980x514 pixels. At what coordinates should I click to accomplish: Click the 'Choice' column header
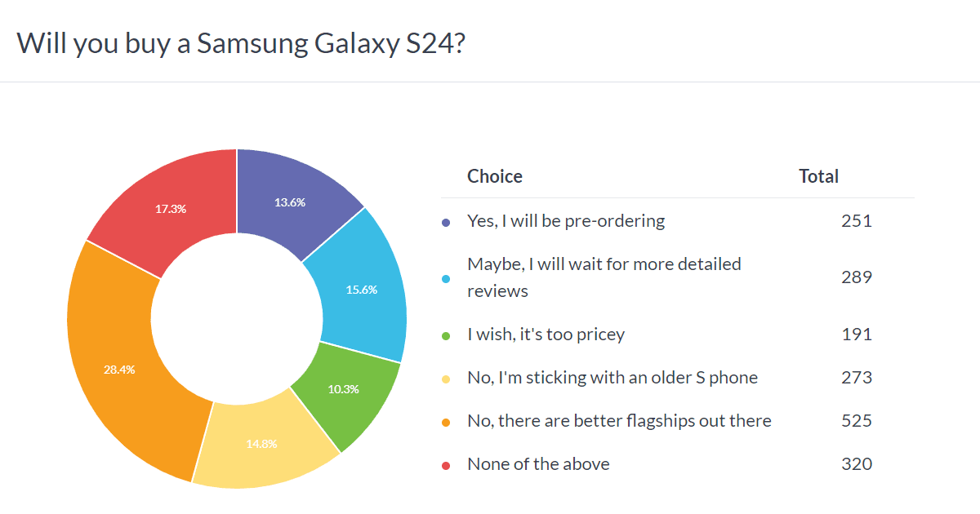pyautogui.click(x=494, y=176)
